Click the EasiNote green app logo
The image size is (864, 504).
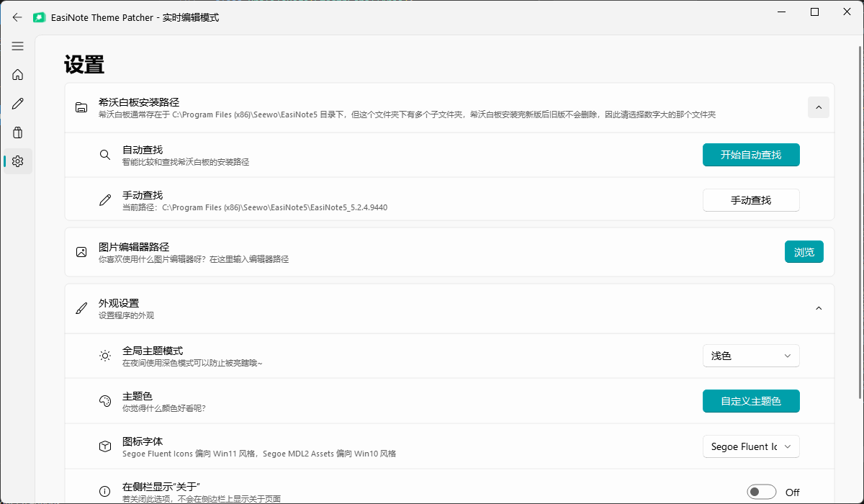click(40, 17)
